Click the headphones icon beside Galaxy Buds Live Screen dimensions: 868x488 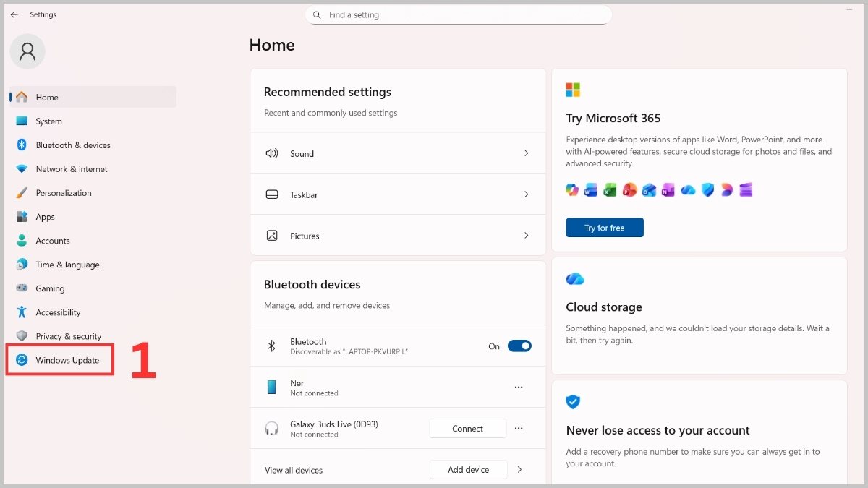(x=272, y=428)
